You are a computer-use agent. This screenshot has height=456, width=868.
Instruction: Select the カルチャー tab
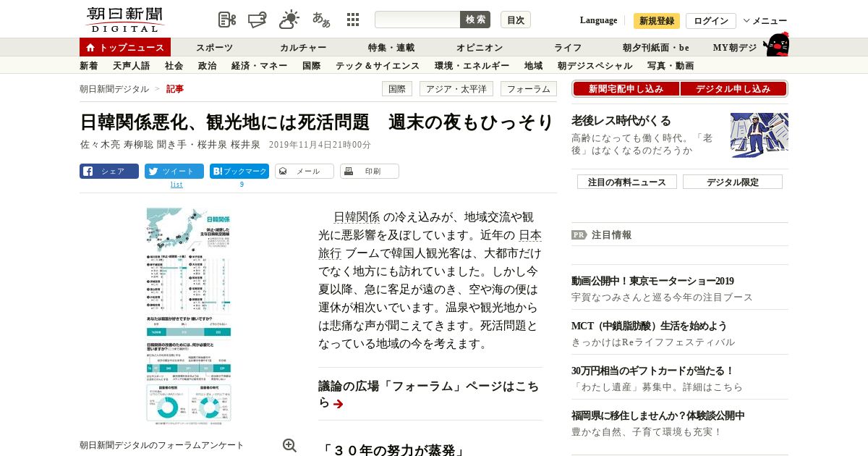point(303,48)
